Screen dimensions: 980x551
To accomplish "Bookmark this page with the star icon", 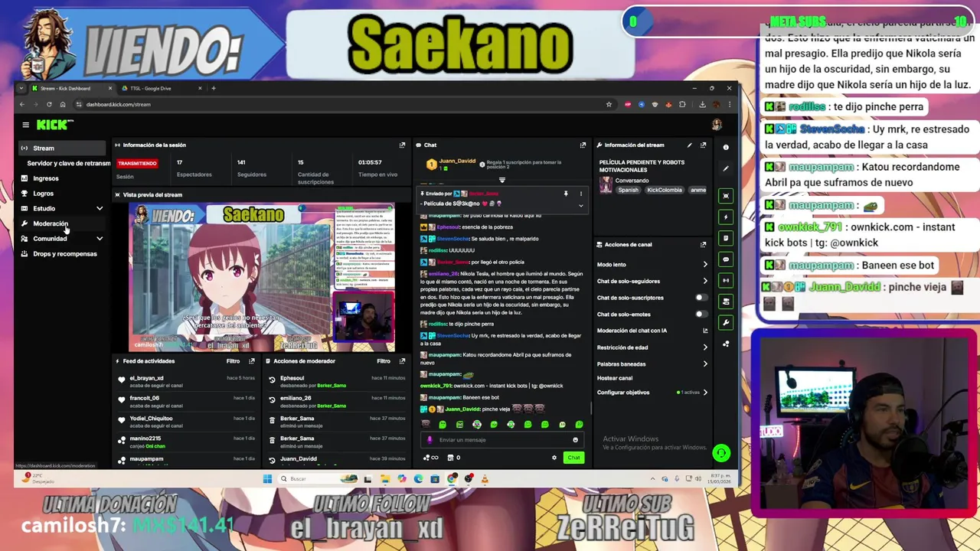I will (x=609, y=104).
